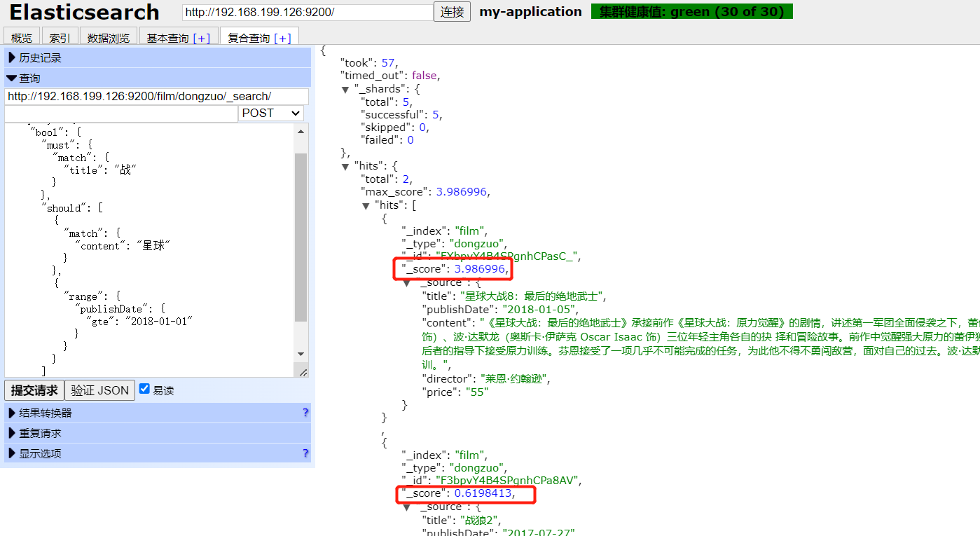Expand the 历史记录 history section

pos(158,58)
